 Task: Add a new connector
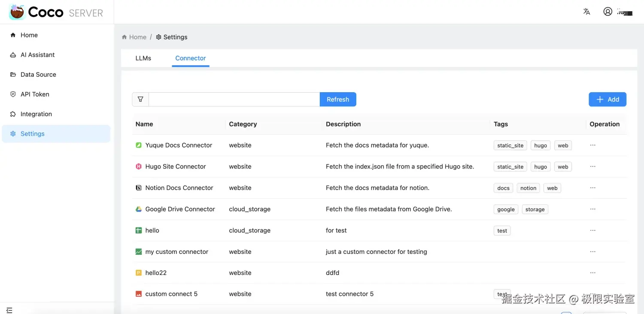pyautogui.click(x=607, y=100)
